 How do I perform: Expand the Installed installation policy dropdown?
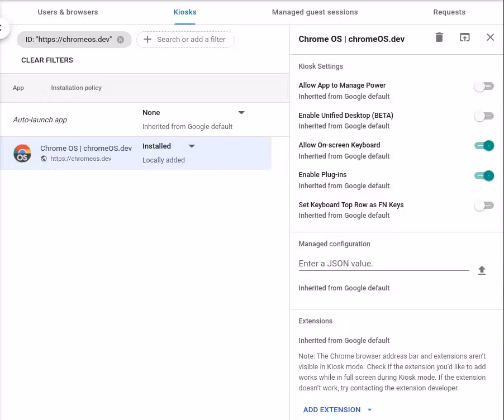pos(192,146)
